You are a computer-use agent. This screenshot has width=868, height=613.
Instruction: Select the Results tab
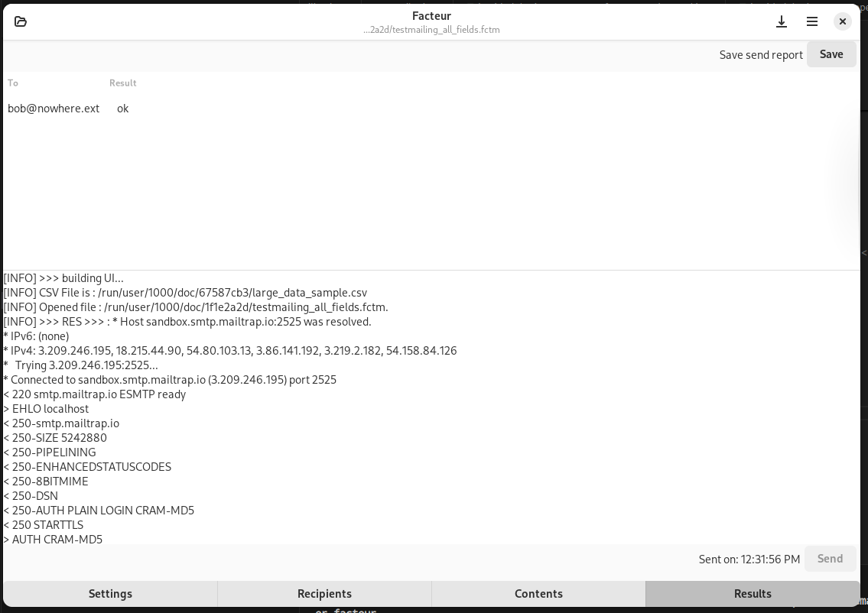click(x=753, y=594)
